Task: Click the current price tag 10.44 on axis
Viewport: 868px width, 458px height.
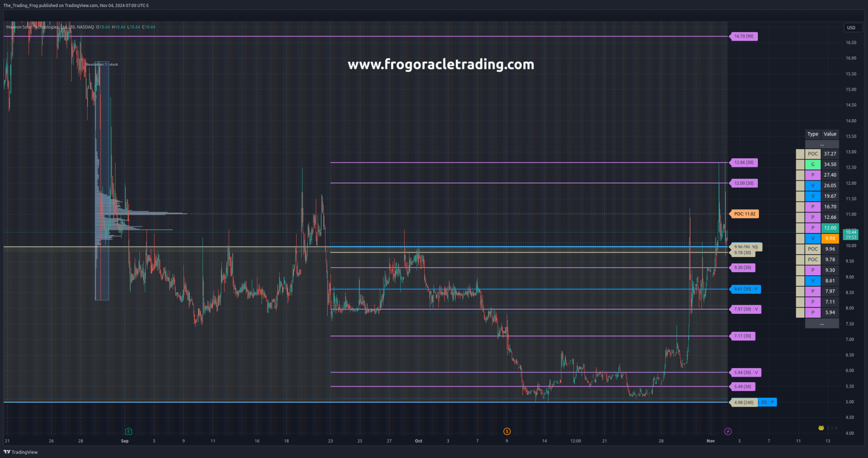Action: tap(851, 234)
